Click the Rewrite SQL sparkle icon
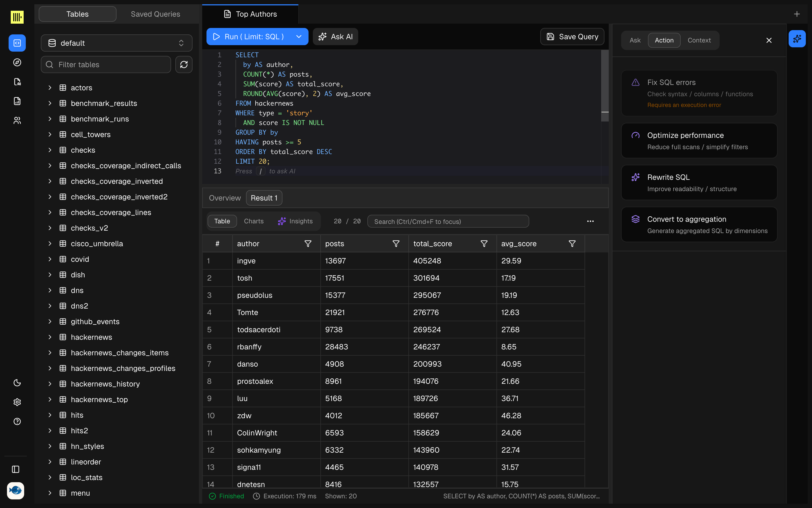This screenshot has height=508, width=812. pyautogui.click(x=636, y=177)
